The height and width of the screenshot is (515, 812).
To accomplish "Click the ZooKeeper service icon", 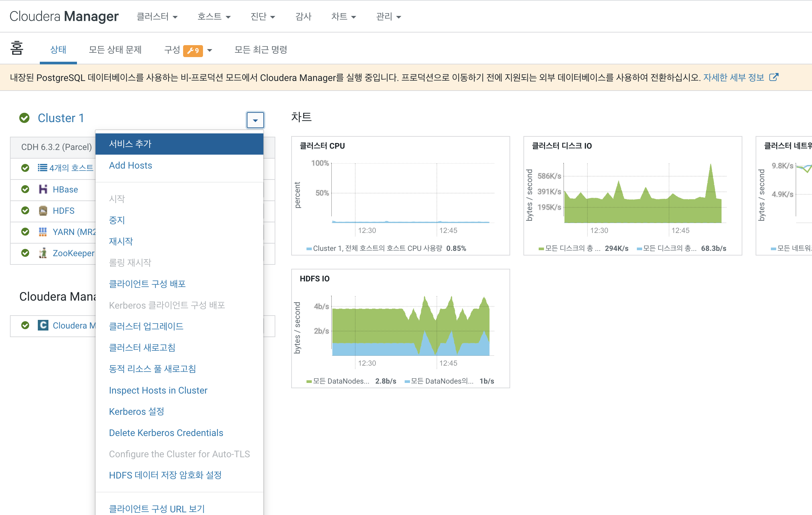I will pos(43,253).
